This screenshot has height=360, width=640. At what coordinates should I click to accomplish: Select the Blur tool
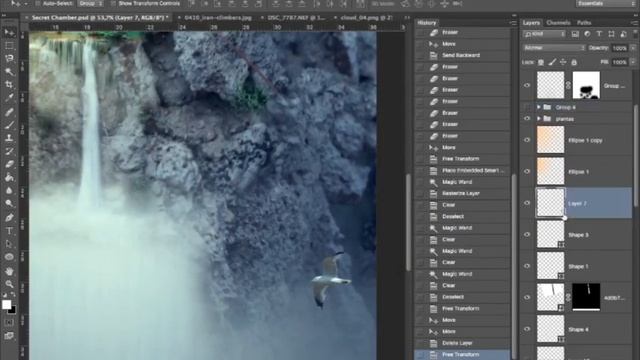pos(9,190)
